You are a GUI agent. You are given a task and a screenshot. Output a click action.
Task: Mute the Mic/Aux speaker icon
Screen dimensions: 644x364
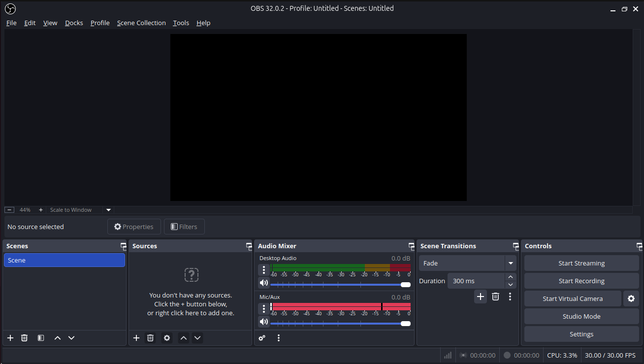coord(264,322)
